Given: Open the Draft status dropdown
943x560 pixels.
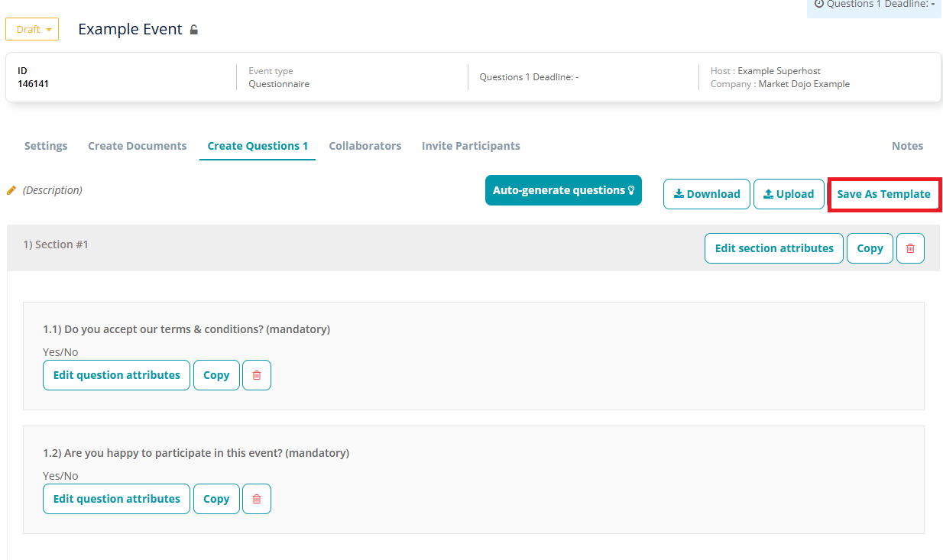Looking at the screenshot, I should pyautogui.click(x=32, y=29).
